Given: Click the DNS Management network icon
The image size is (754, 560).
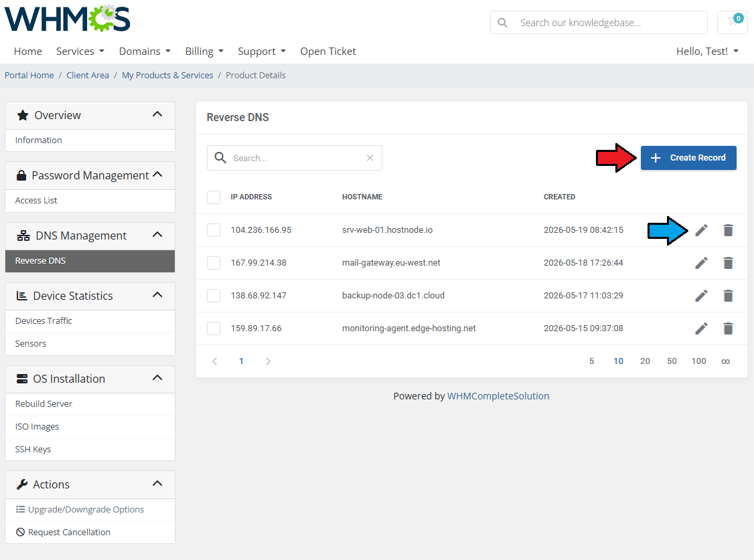Looking at the screenshot, I should [x=23, y=236].
